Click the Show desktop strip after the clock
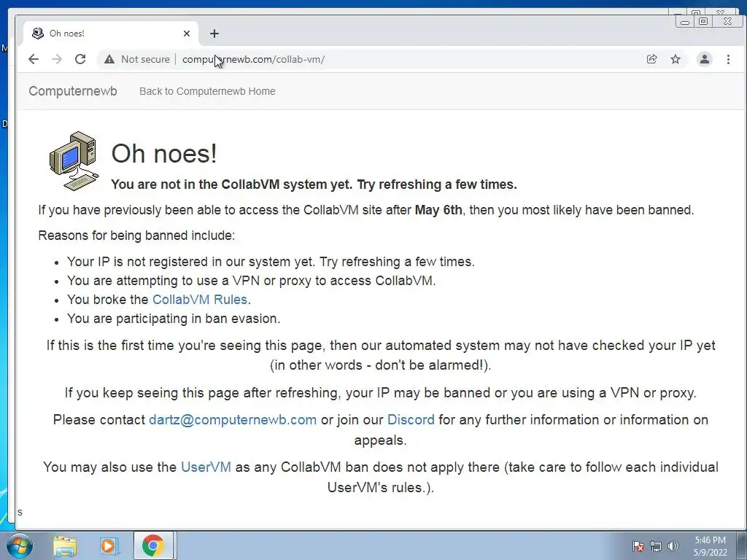The image size is (747, 560). pos(742,545)
